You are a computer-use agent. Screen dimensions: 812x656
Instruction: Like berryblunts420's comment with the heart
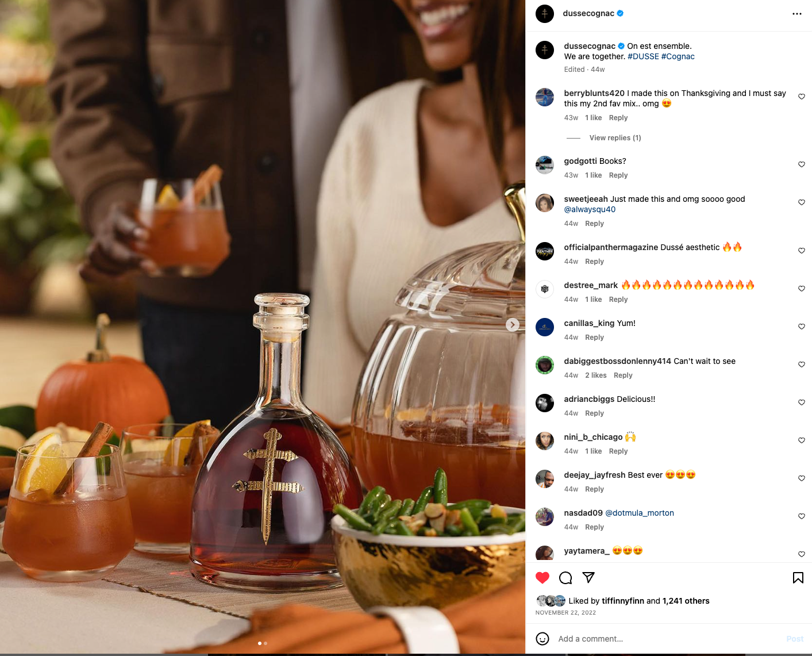click(x=802, y=97)
